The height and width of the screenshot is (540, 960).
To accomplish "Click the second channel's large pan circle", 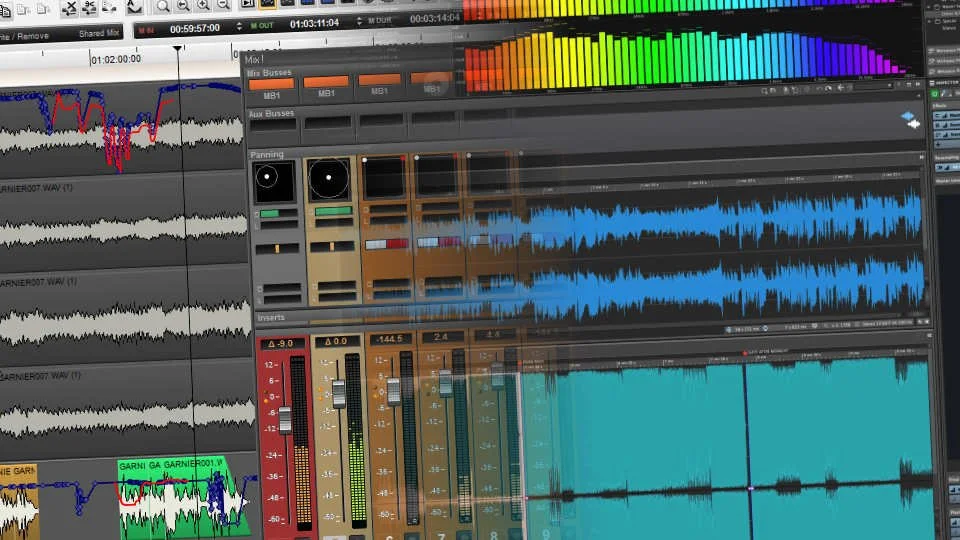I will [x=329, y=178].
